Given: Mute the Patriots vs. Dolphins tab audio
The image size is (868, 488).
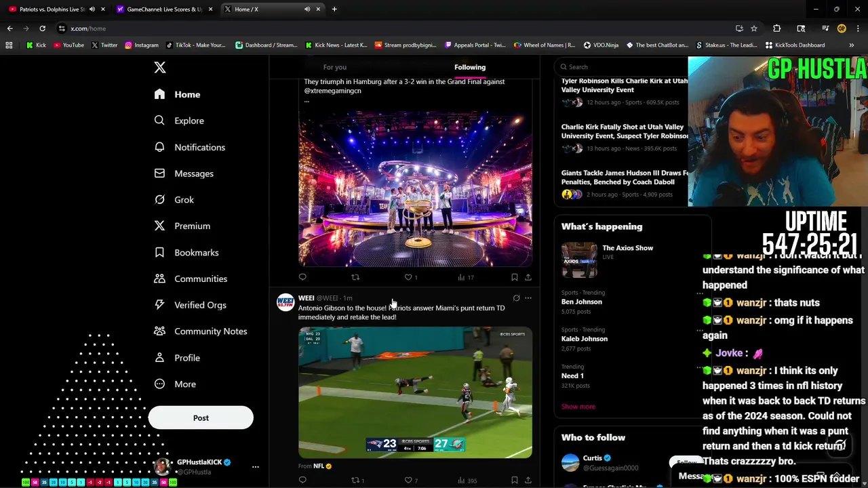Looking at the screenshot, I should coord(92,9).
